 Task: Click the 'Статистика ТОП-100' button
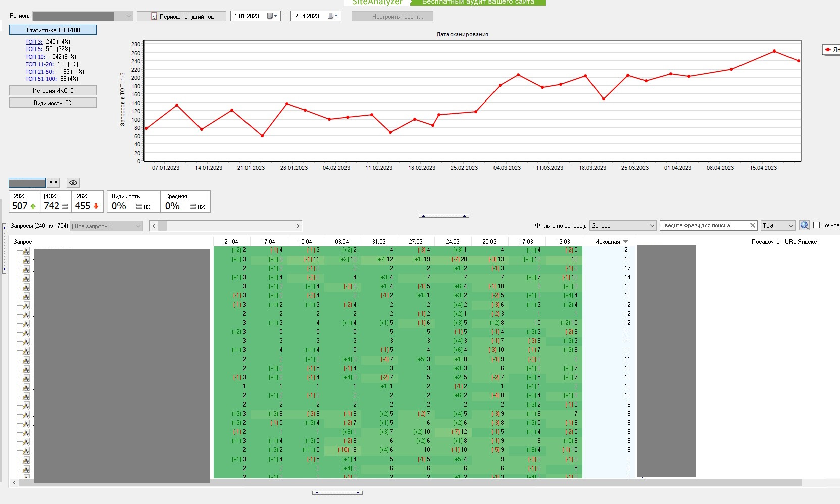pos(53,30)
